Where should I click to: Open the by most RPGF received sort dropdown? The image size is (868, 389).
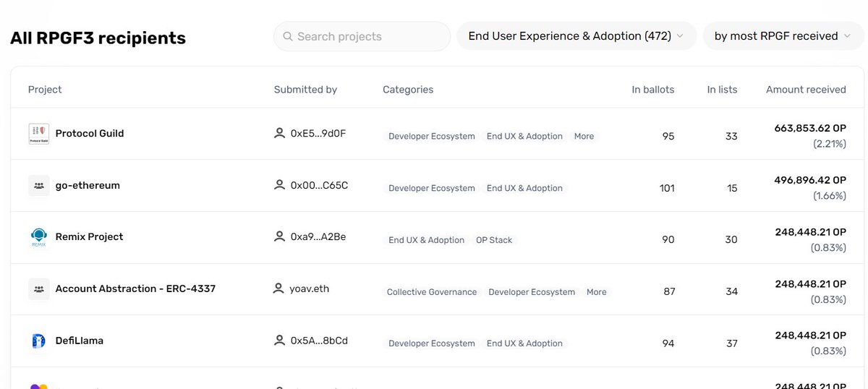783,36
